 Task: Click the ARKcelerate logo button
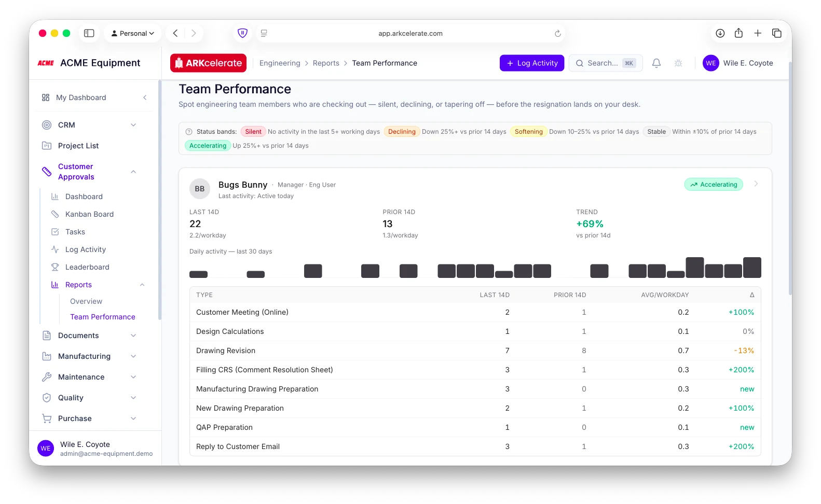208,63
